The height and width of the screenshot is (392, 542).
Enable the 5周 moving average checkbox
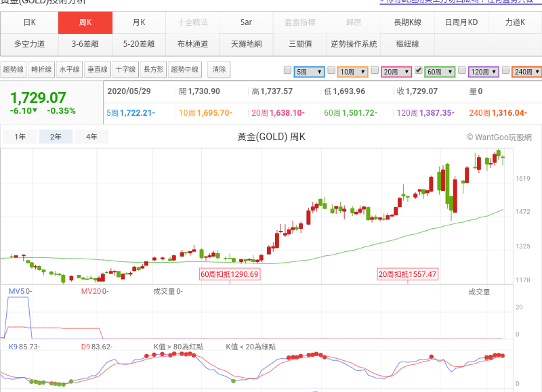tap(287, 70)
